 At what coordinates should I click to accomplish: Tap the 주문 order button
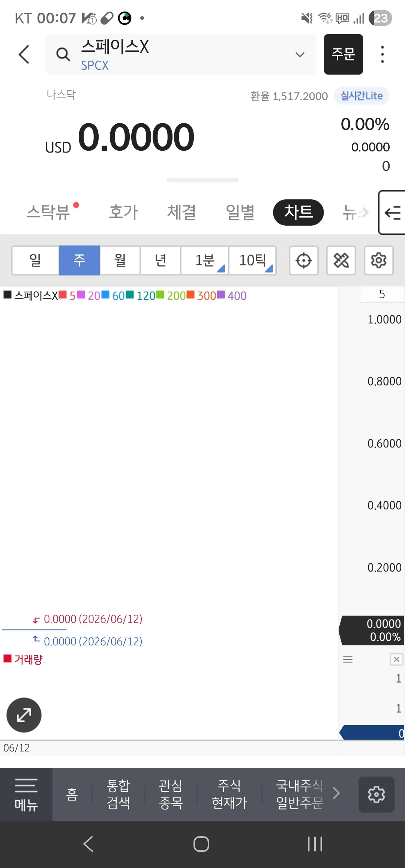click(x=343, y=54)
